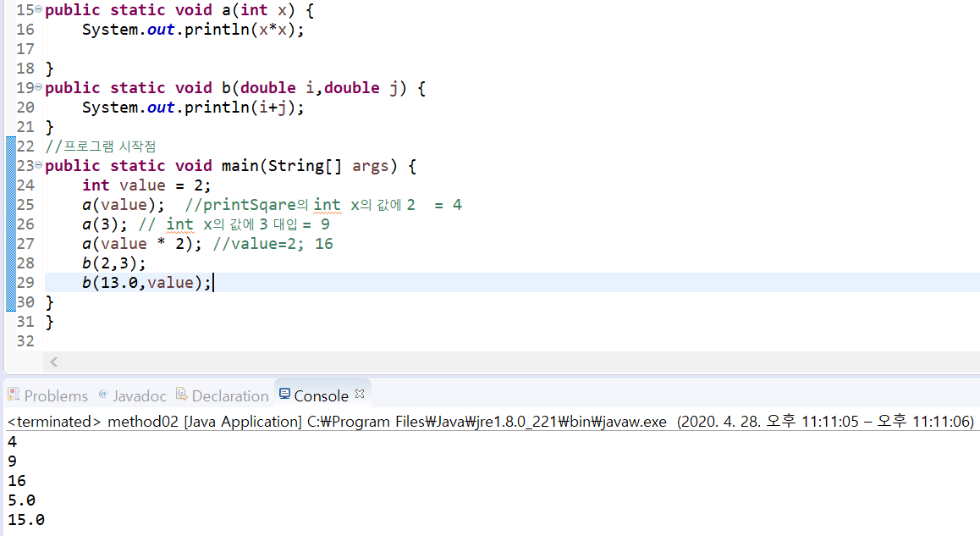Click the '//프로그램 시작점' comment
The image size is (980, 536).
(x=101, y=146)
